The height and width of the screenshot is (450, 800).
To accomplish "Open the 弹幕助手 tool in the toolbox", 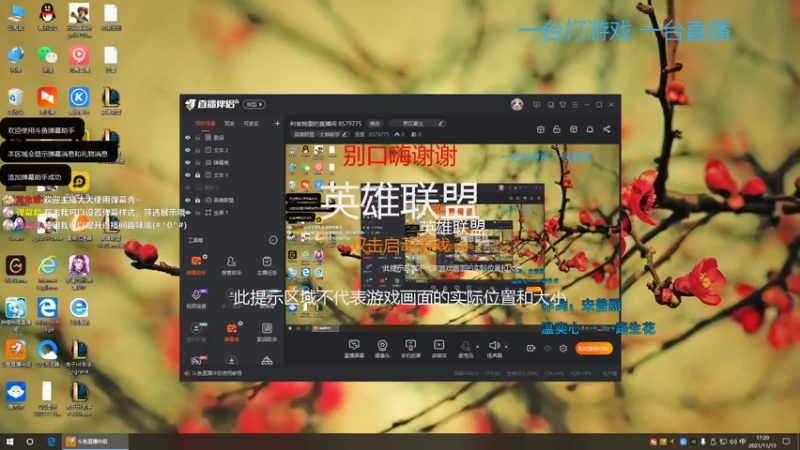I will click(196, 265).
